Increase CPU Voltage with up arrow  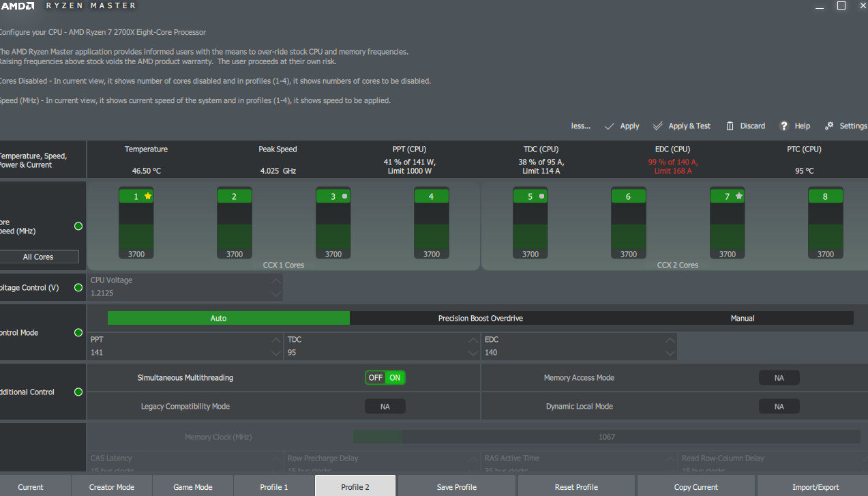click(275, 281)
